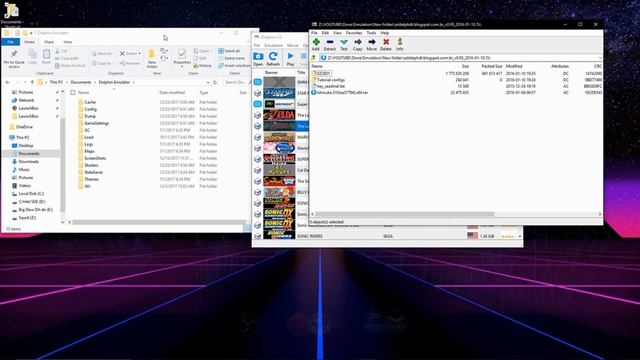
Task: Open the Move to dropdown in Explorer ribbon
Action: (102, 53)
